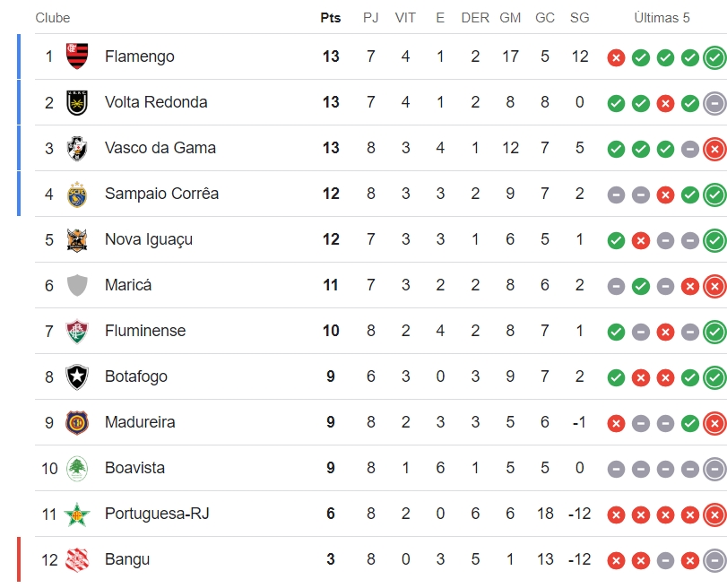Click the Portuguesa-RJ green star crest

pos(77,514)
